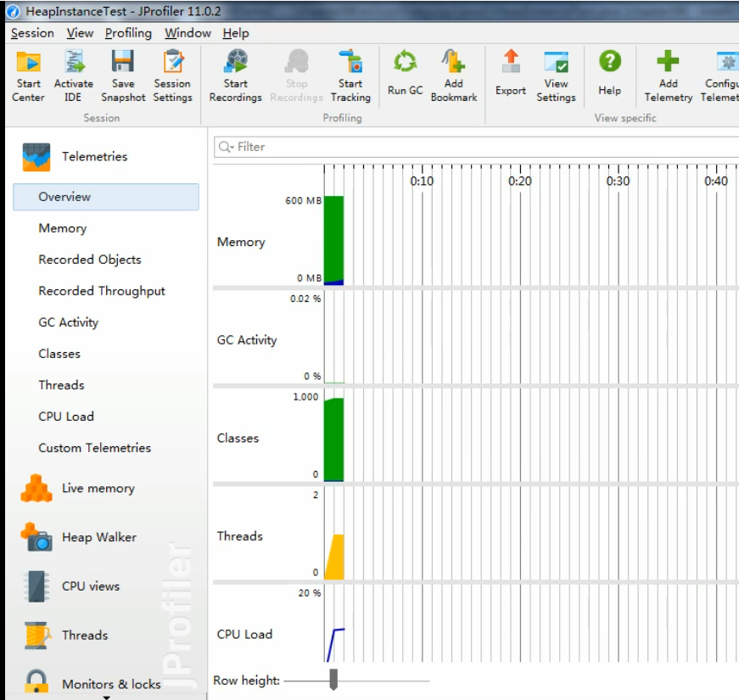
Task: Expand sidebar list with bottom down arrow
Action: (x=107, y=697)
